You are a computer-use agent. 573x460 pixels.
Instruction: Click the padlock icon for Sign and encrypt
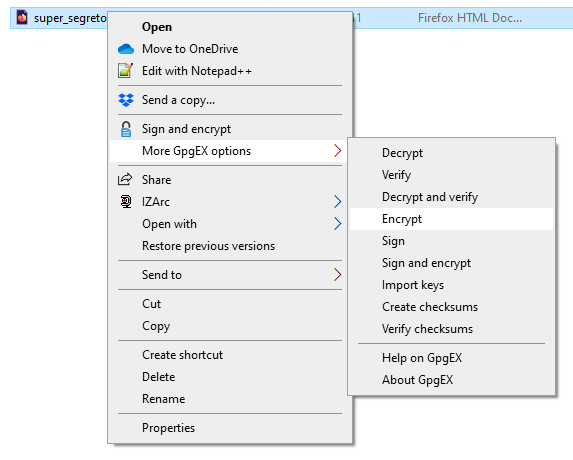click(x=126, y=129)
